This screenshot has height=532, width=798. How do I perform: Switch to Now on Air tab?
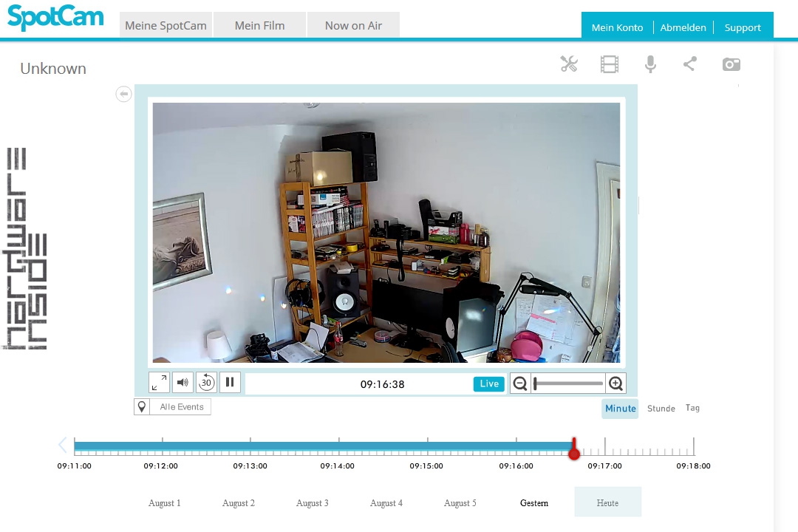click(x=353, y=25)
